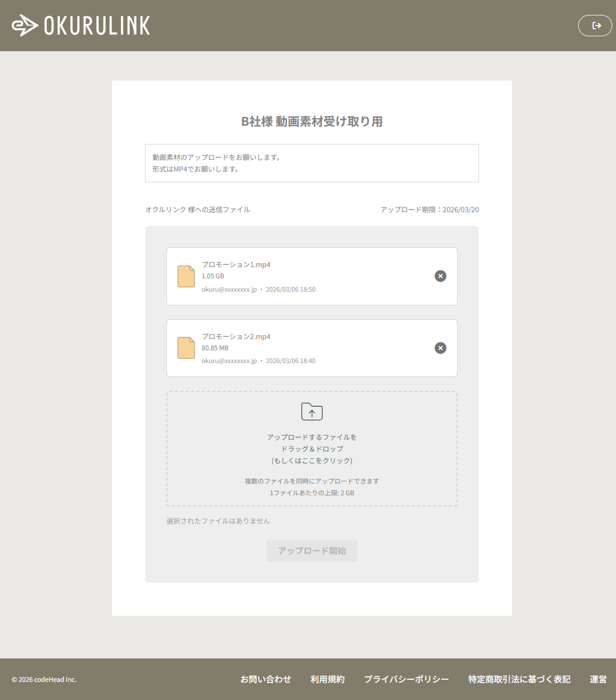
Task: Click the file icon beside プロモーション1.mp4
Action: pos(186,276)
